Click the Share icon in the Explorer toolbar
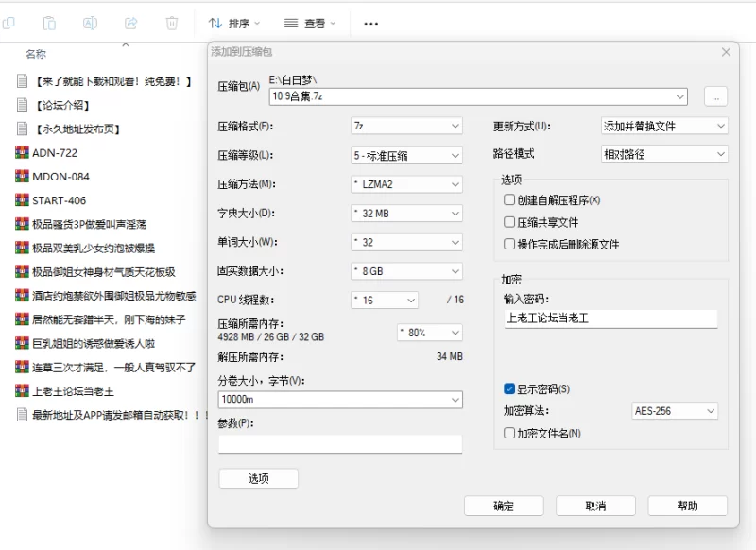 131,23
